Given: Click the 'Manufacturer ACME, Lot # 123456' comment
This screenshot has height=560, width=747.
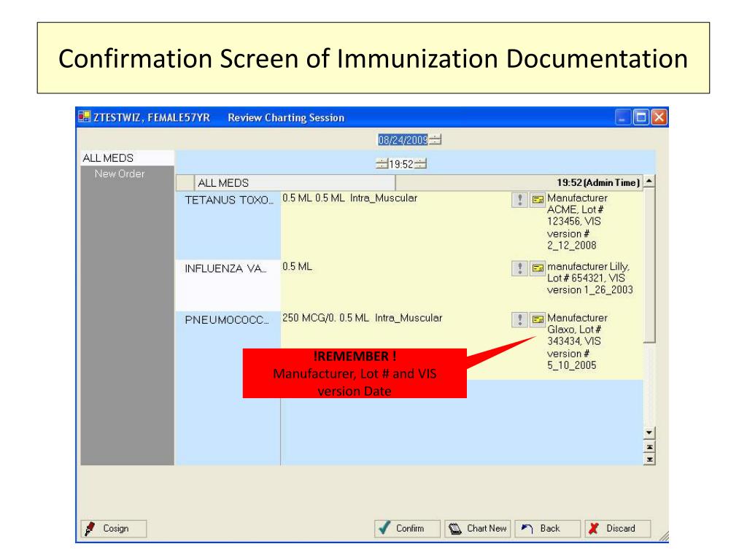Looking at the screenshot, I should pos(578,222).
